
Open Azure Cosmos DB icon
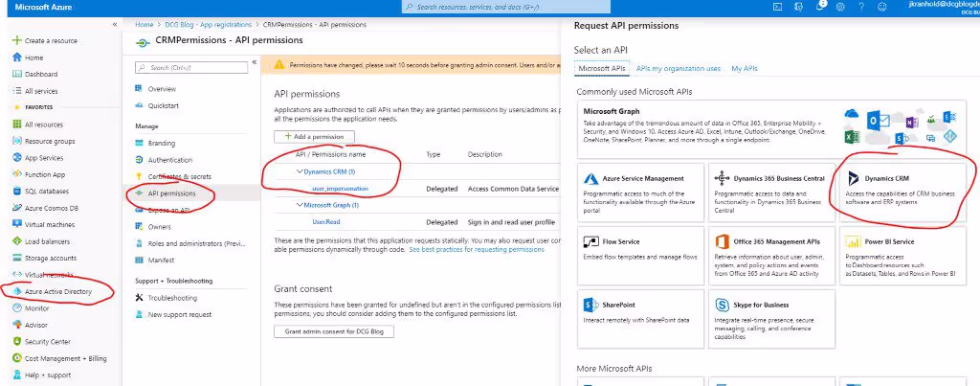(17, 208)
